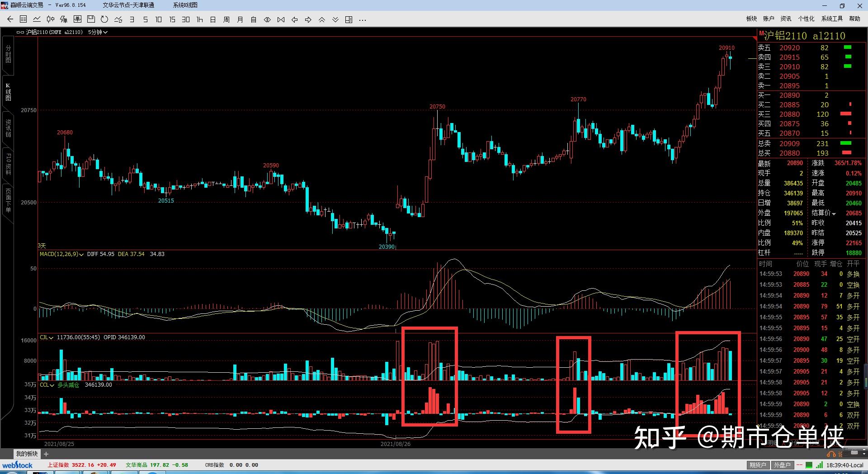Toggle the 15-minute period button

pyautogui.click(x=172, y=19)
